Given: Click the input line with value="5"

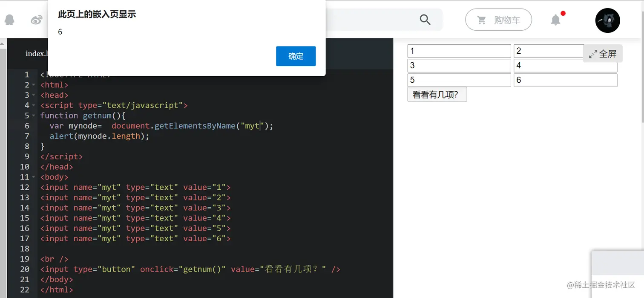Looking at the screenshot, I should 135,228.
